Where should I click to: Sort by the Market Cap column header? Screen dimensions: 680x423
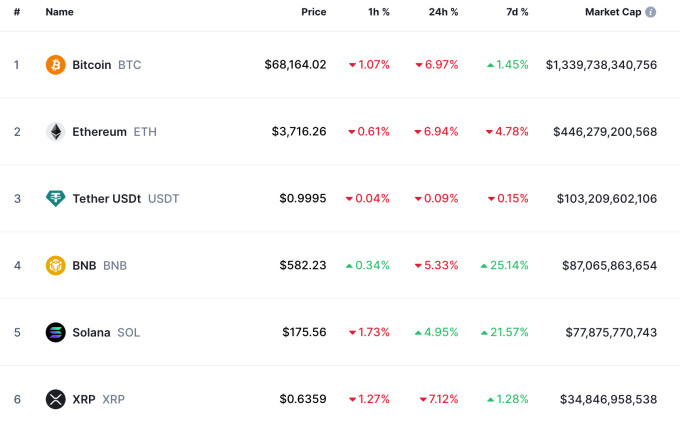click(612, 12)
